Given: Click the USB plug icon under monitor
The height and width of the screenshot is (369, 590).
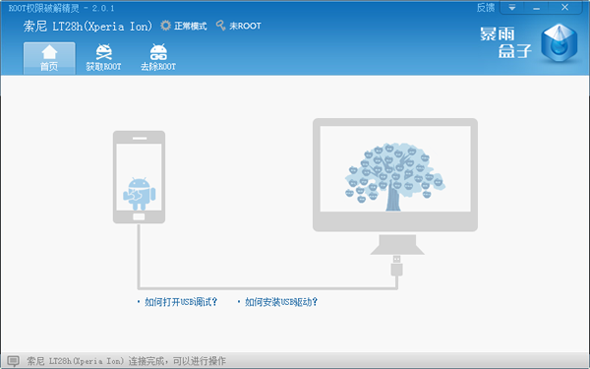Looking at the screenshot, I should pyautogui.click(x=397, y=266).
